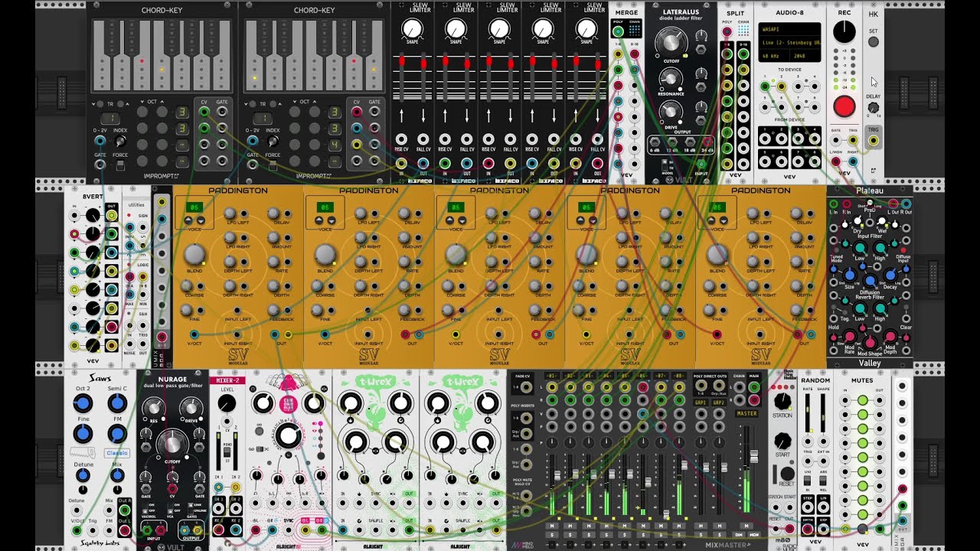980x551 pixels.
Task: Click the V/Oct input jack on Saws
Action: (x=77, y=530)
